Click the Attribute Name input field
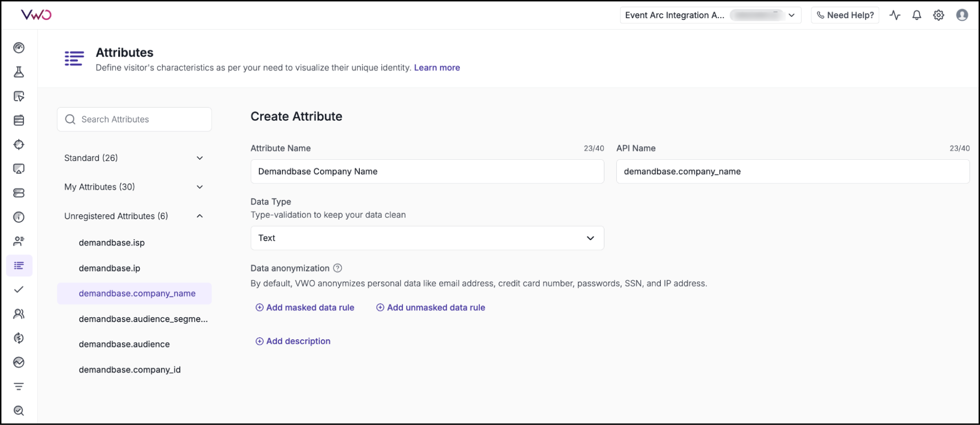Screen dimensions: 980x425 pos(427,172)
